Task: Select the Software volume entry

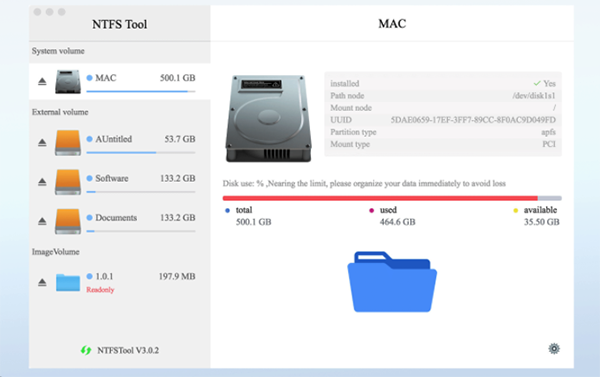Action: [x=119, y=182]
